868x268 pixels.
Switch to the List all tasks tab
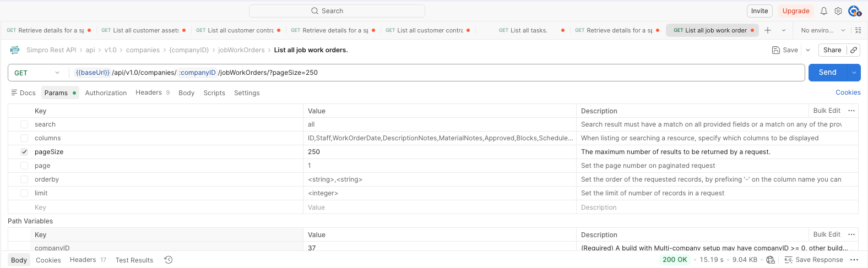(x=529, y=30)
